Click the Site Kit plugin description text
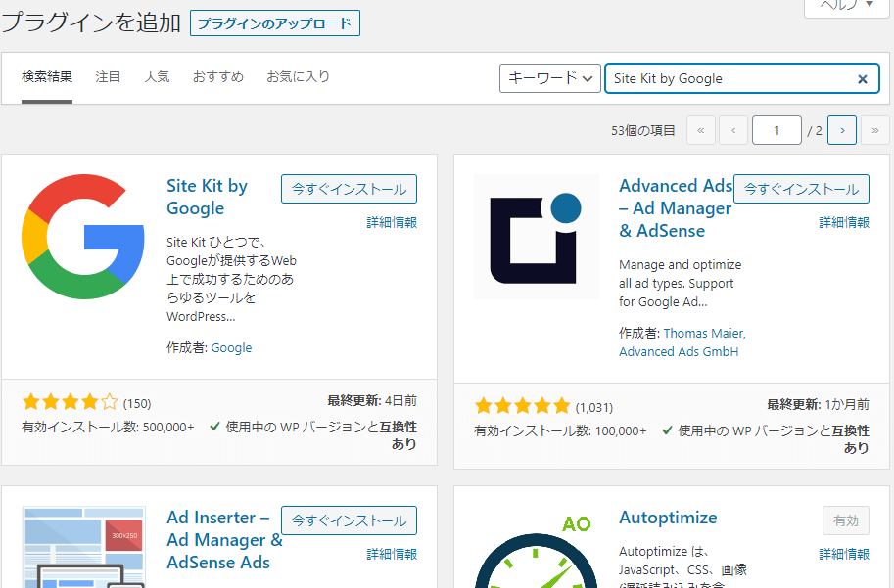 coord(231,279)
